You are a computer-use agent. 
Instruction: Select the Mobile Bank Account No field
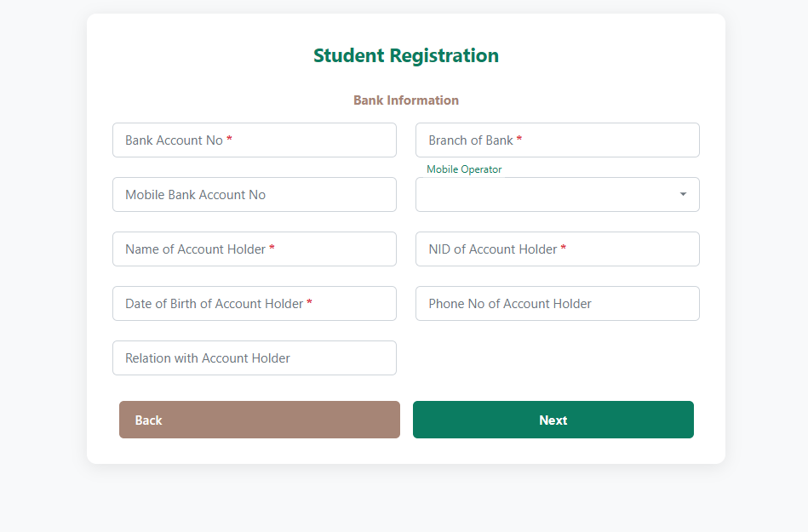[x=254, y=195]
